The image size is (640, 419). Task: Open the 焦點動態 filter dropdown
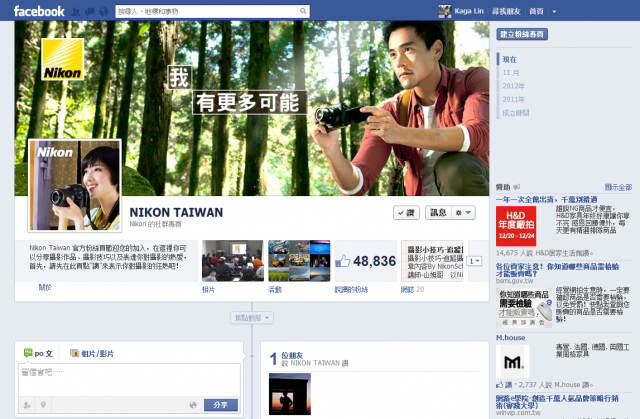pyautogui.click(x=252, y=318)
